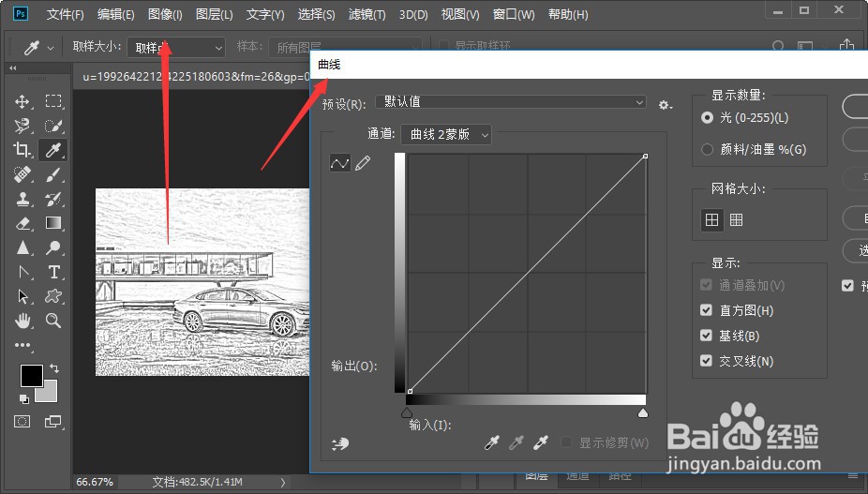The height and width of the screenshot is (494, 868).
Task: Choose simple quarter-tone grid size
Action: (x=711, y=220)
